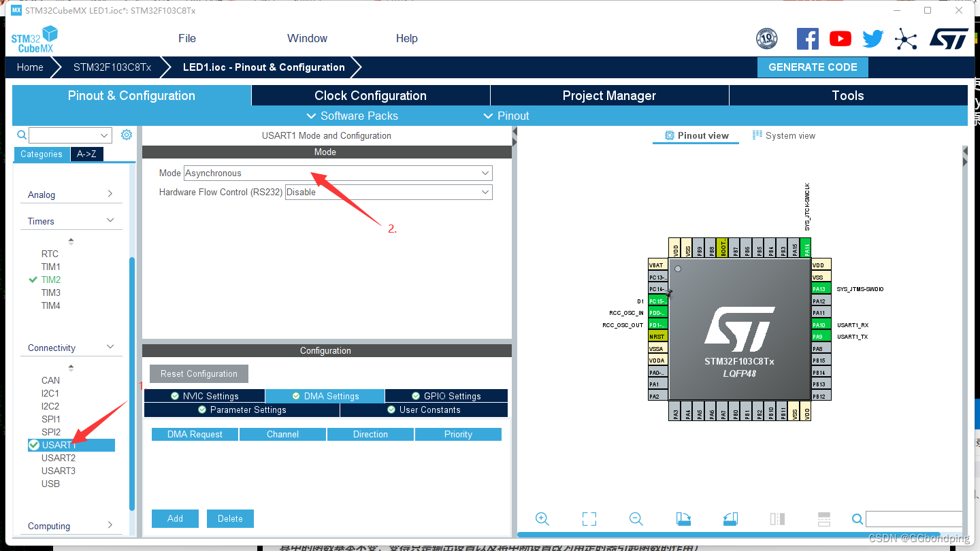The width and height of the screenshot is (980, 551).
Task: Open the Hardware Flow Control dropdown
Action: coord(485,192)
